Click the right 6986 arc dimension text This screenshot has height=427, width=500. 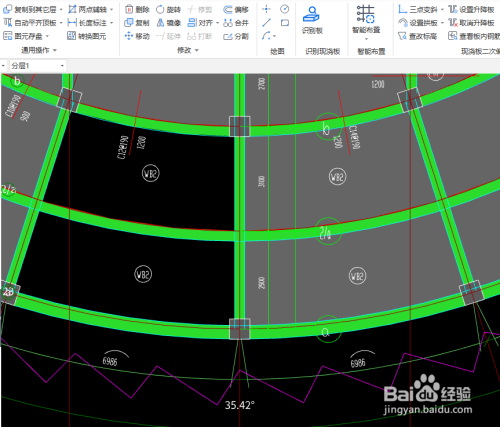(x=358, y=363)
